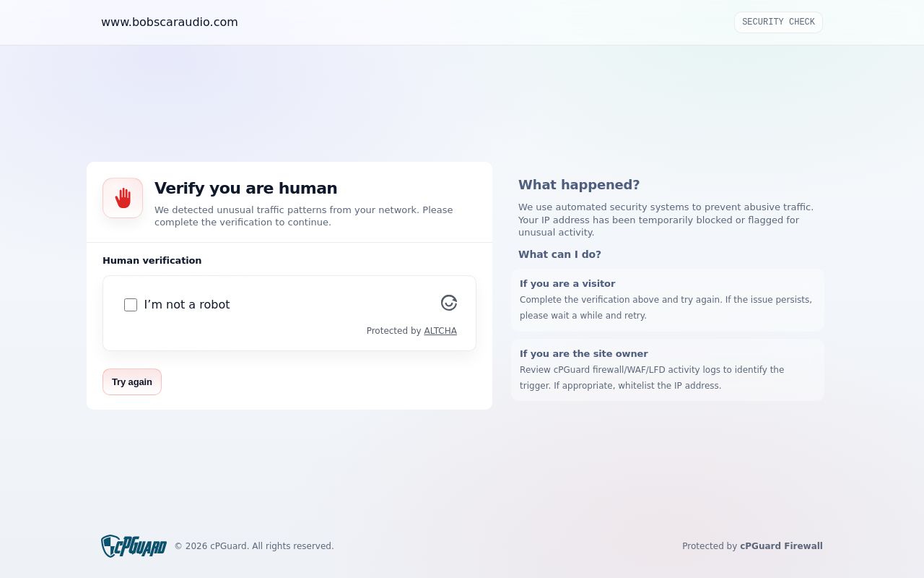Click the Human verification label
The height and width of the screenshot is (578, 924).
pos(152,261)
